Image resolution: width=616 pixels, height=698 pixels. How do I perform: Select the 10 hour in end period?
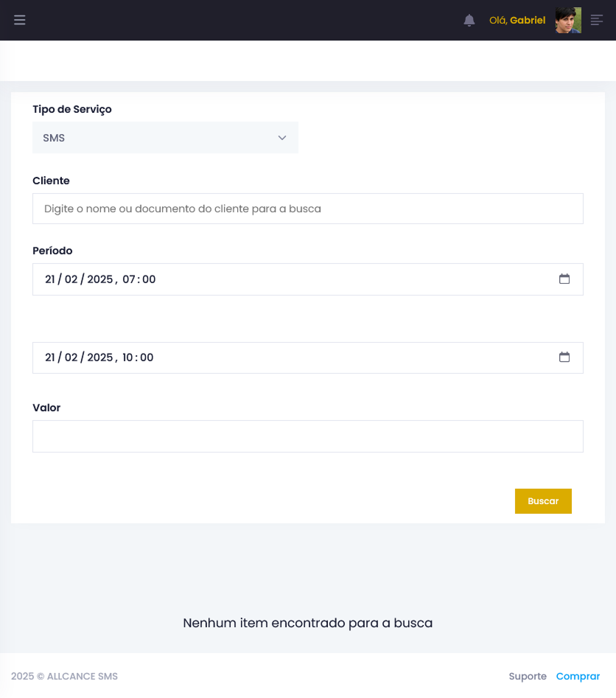[127, 357]
